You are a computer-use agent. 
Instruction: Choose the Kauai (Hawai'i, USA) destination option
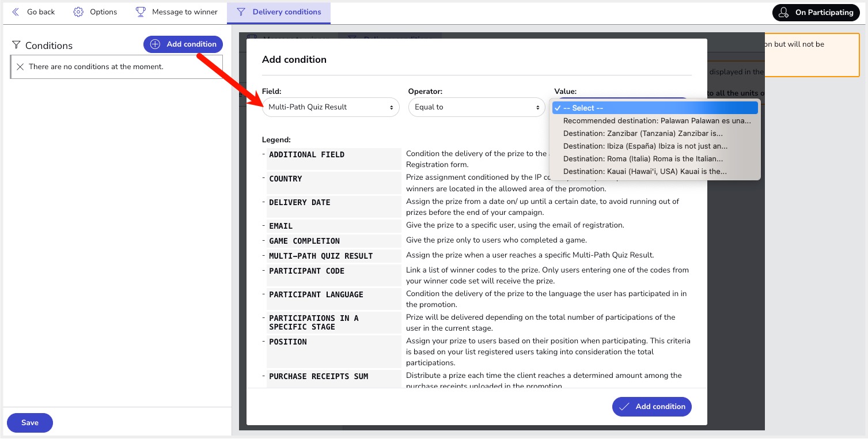645,172
